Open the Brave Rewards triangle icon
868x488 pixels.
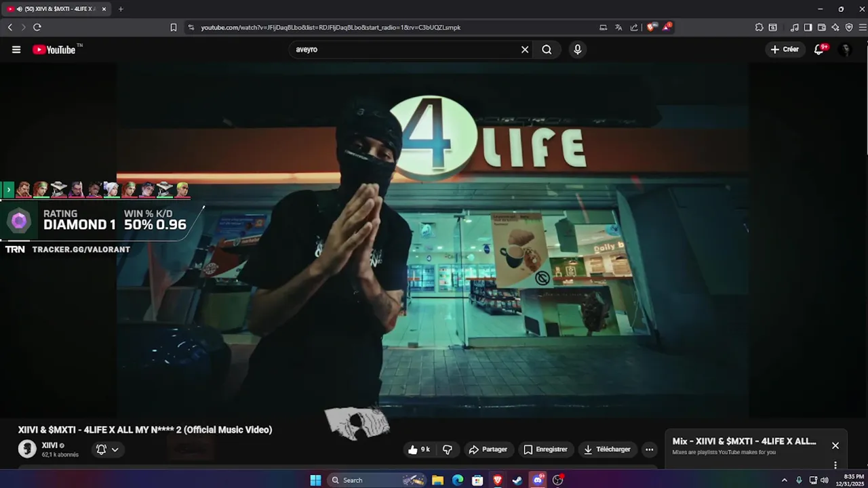tap(667, 27)
